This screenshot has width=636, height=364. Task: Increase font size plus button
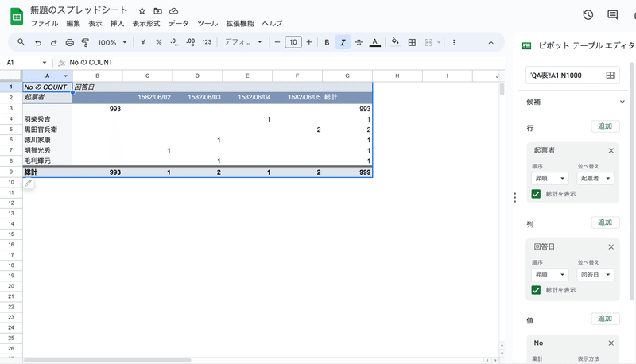coord(309,42)
